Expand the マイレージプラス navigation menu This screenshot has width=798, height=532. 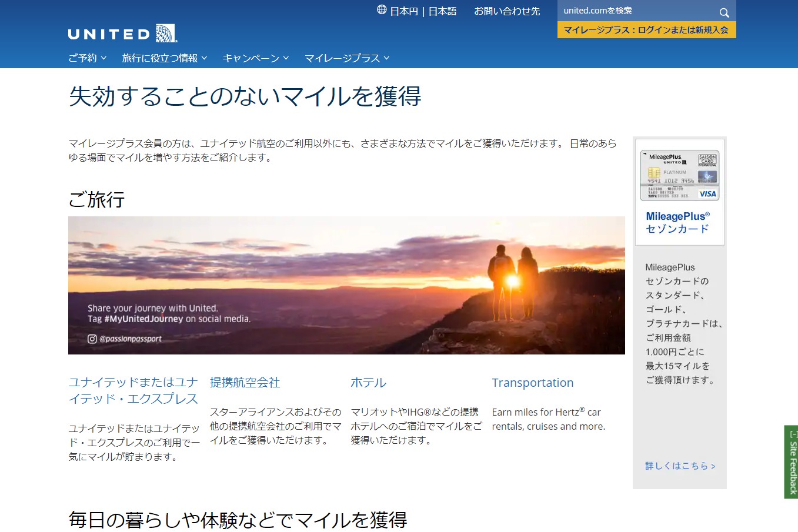[347, 58]
